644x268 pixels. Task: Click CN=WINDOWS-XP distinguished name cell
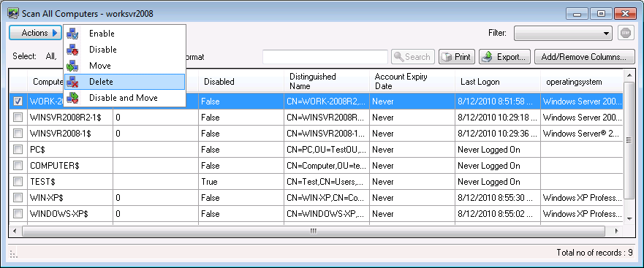coord(327,214)
